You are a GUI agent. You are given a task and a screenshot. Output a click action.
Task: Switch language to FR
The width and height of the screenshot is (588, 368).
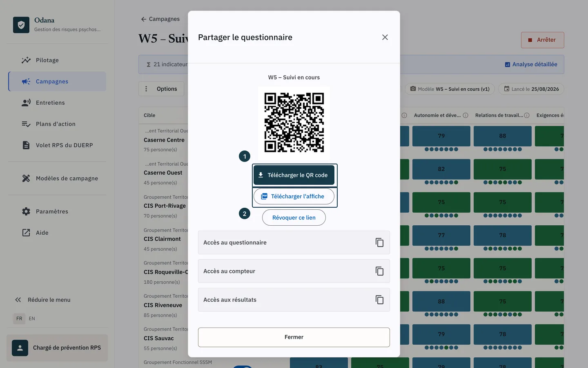[x=19, y=319]
